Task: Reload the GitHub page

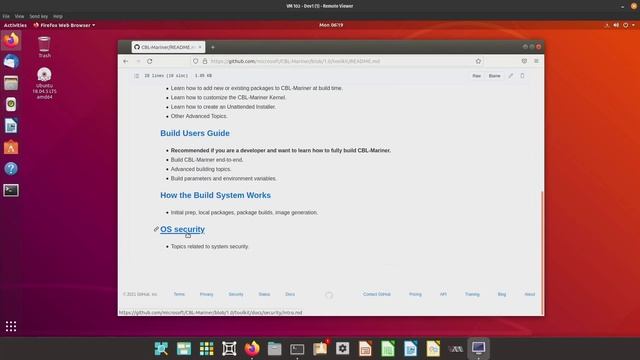Action: tap(150, 61)
